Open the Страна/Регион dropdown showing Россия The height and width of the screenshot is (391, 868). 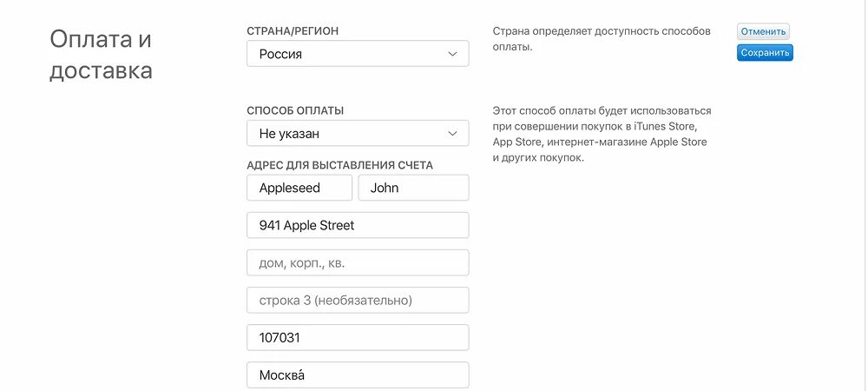coord(358,54)
